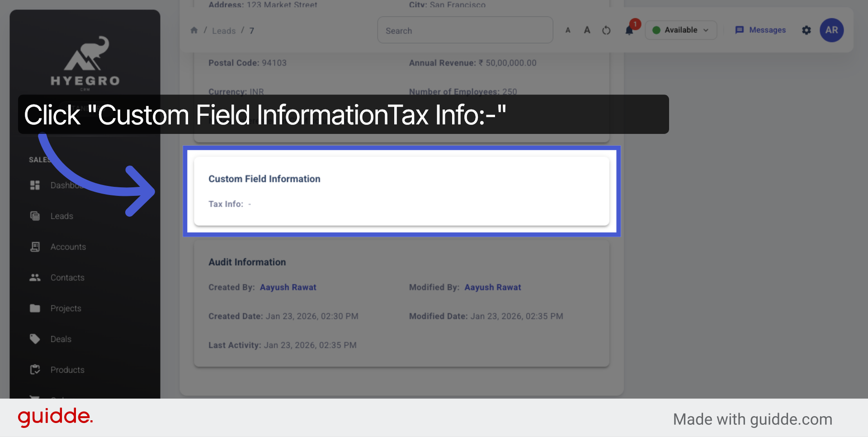
Task: Select the Deals entry in the sidebar
Action: point(61,338)
